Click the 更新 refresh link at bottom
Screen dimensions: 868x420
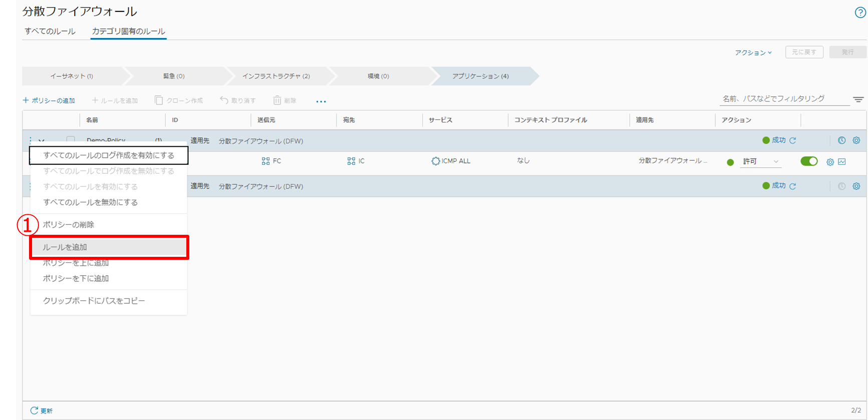(42, 410)
